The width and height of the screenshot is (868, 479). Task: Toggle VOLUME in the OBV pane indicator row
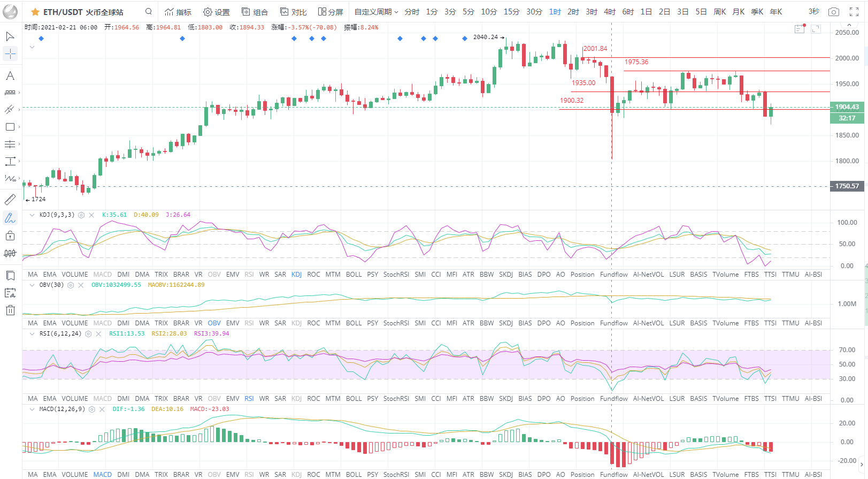75,323
